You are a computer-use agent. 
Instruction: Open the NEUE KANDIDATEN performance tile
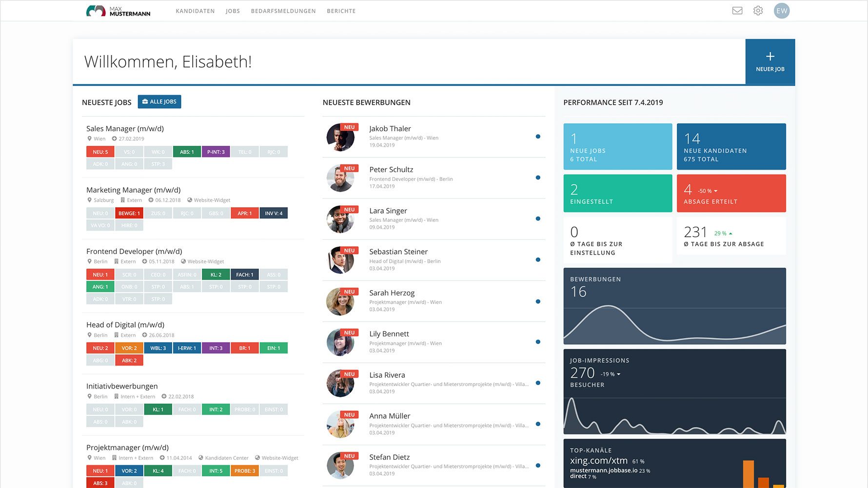pyautogui.click(x=731, y=146)
